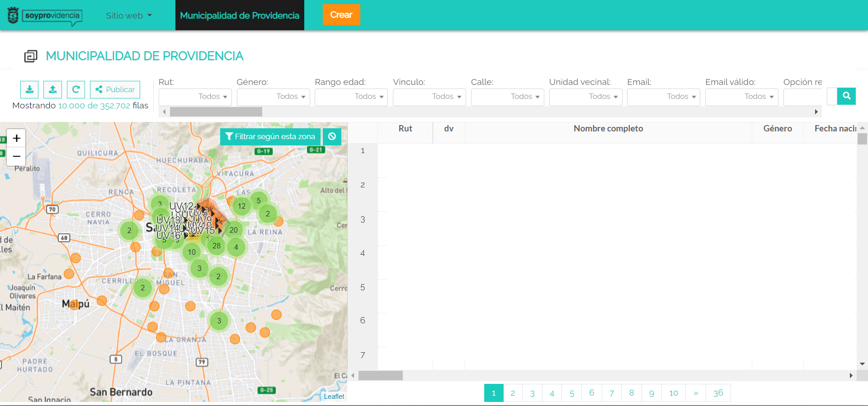This screenshot has width=868, height=406.
Task: Click the soyprovidencia logo
Action: coord(45,16)
